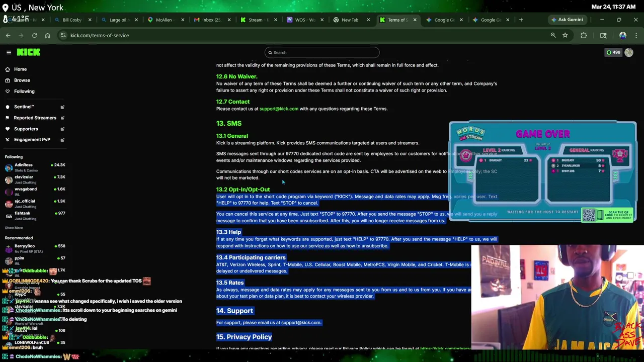Click the support@kick.com contact link
Image resolution: width=644 pixels, height=362 pixels.
coord(279,109)
